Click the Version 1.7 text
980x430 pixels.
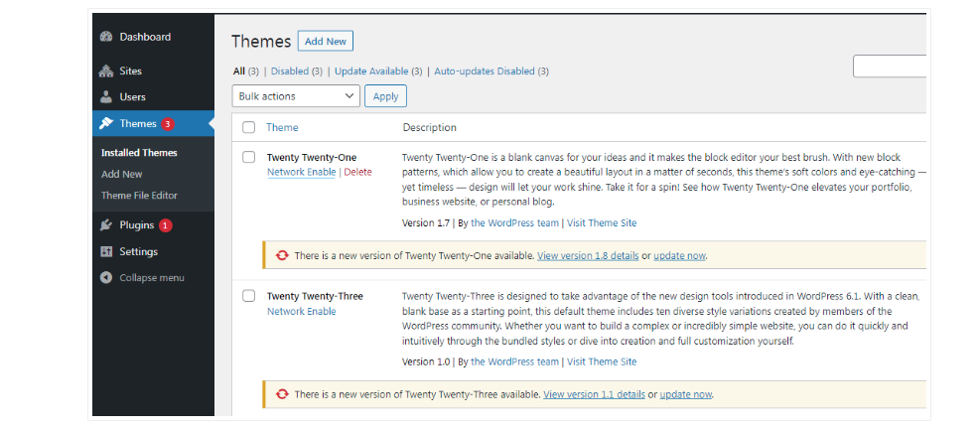coord(426,222)
